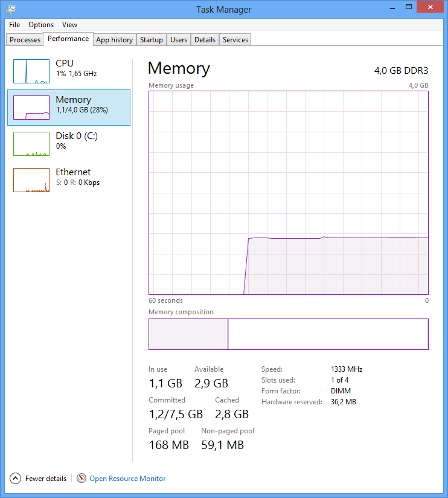Click the Ethernet mini graph thumbnail
The width and height of the screenshot is (448, 498).
click(31, 179)
